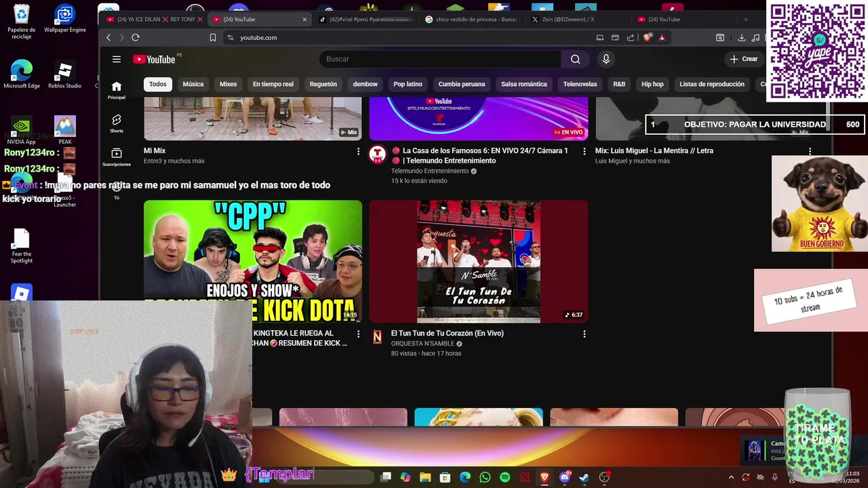Image resolution: width=868 pixels, height=488 pixels.
Task: Select the Salsa romántica chip
Action: click(524, 84)
